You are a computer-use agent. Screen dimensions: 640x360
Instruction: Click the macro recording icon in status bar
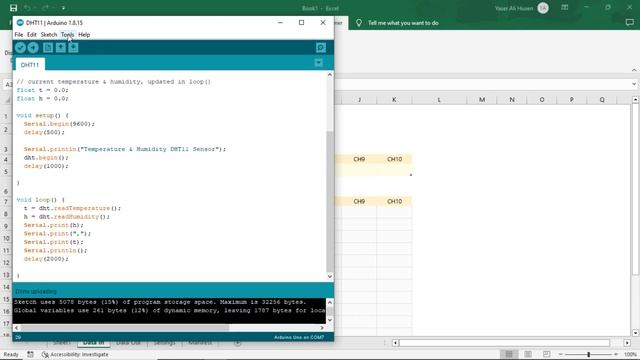(x=30, y=354)
